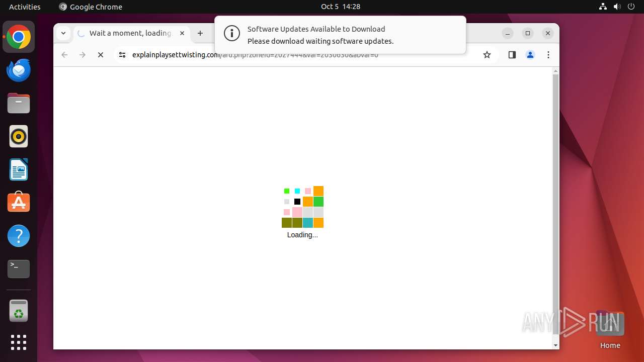Click the page's vertical scrollbar
644x362 pixels.
pos(555,204)
